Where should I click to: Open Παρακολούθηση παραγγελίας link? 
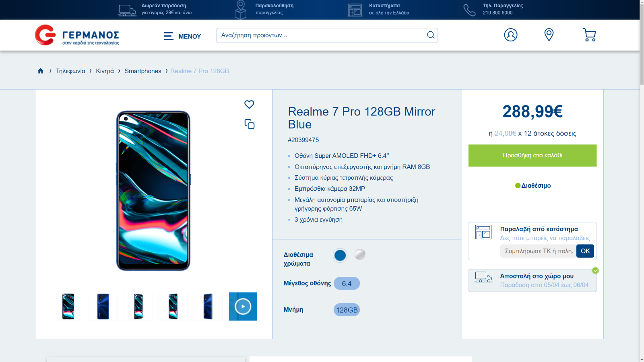tap(275, 9)
